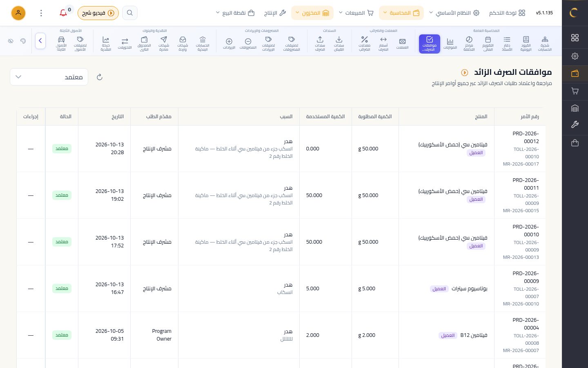Open تصنيفات المصروفات expense categories
This screenshot has width=588, height=368.
pos(292,44)
